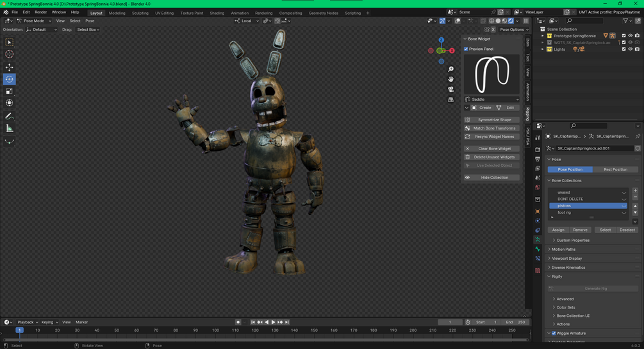The image size is (644, 349).
Task: Jump to the timeline start frame
Action: 253,322
